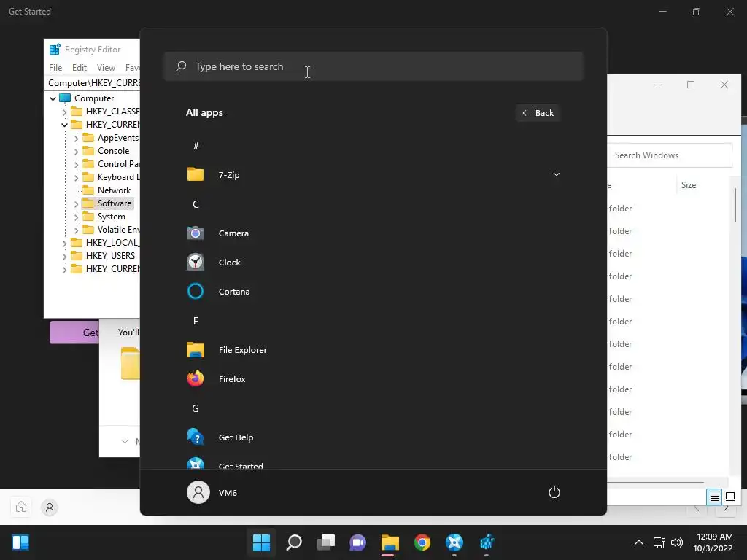The width and height of the screenshot is (747, 560).
Task: Select the Network key in Registry tree
Action: click(114, 190)
